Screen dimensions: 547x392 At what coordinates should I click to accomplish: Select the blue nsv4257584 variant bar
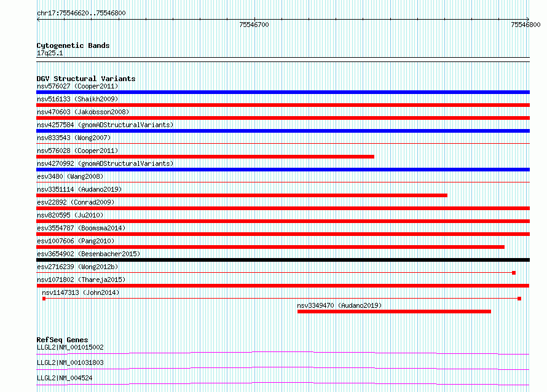[283, 131]
